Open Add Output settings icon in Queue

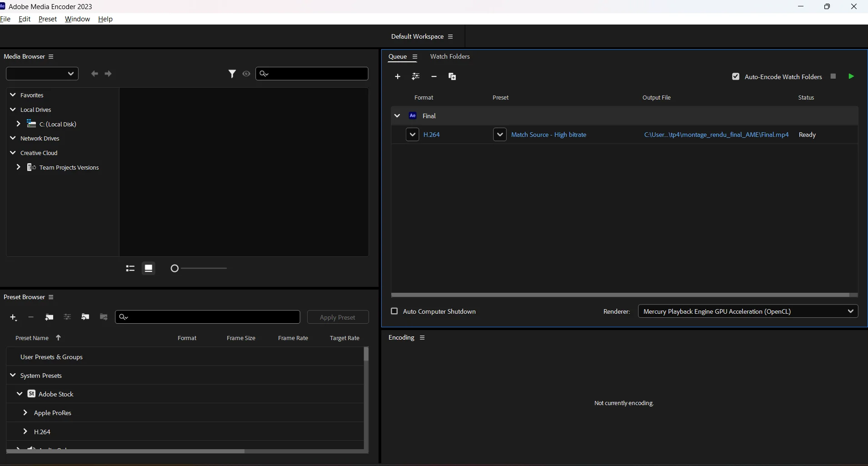tap(415, 76)
